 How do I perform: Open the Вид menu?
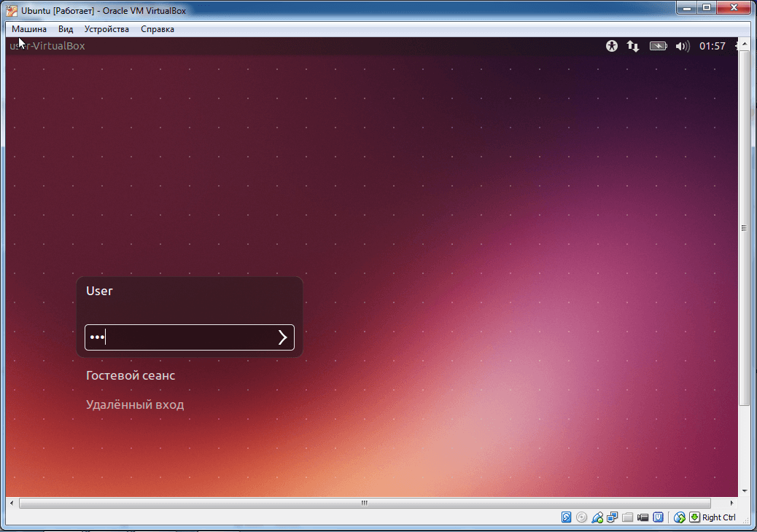point(66,29)
